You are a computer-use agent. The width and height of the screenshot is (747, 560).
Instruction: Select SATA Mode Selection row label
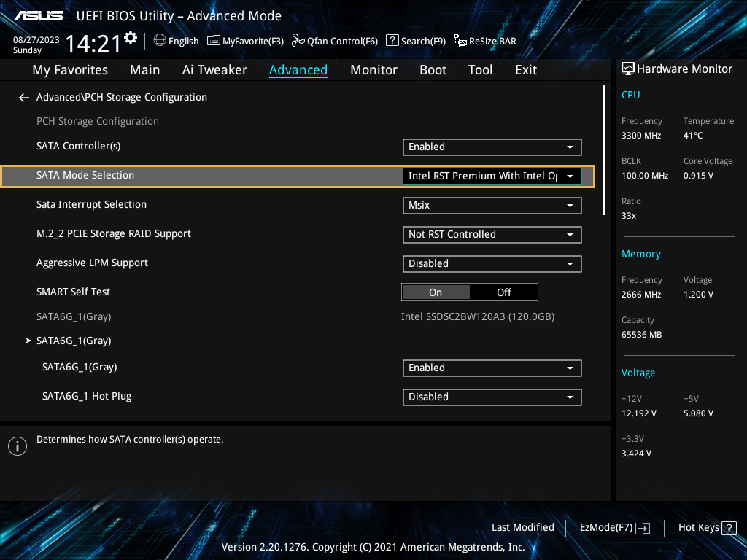coord(85,175)
